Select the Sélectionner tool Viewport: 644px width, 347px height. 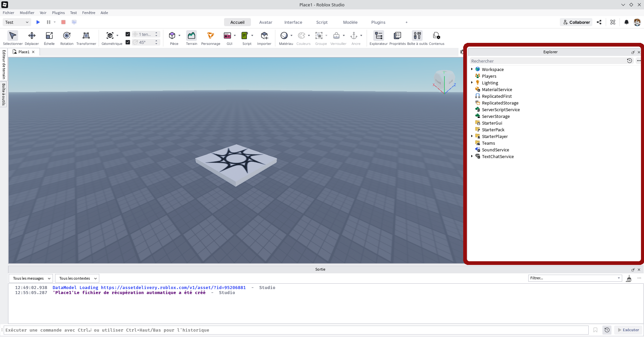point(12,38)
